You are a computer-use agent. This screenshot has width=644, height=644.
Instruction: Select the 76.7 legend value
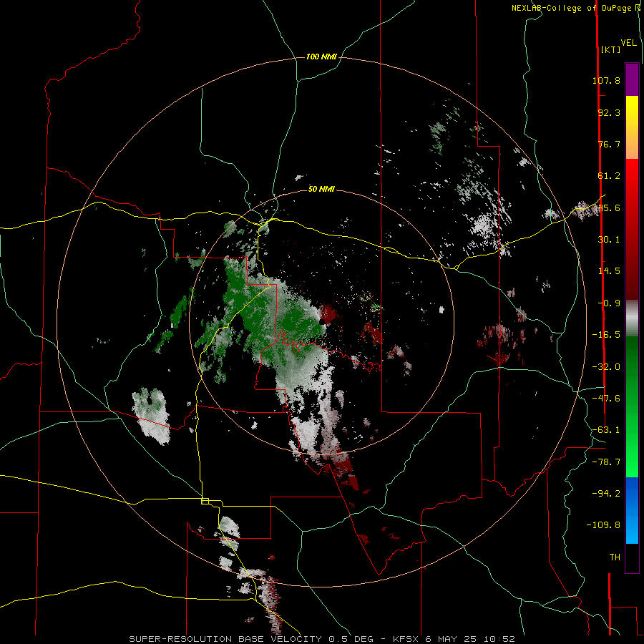point(609,144)
